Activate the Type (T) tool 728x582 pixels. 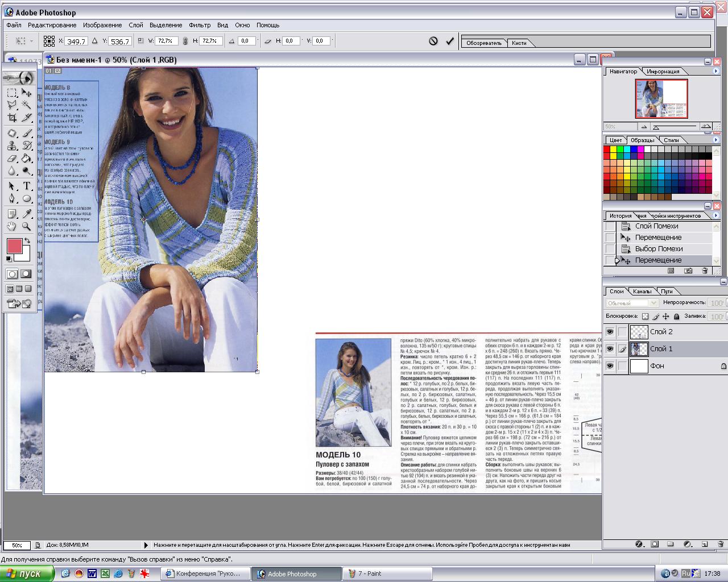[x=26, y=186]
